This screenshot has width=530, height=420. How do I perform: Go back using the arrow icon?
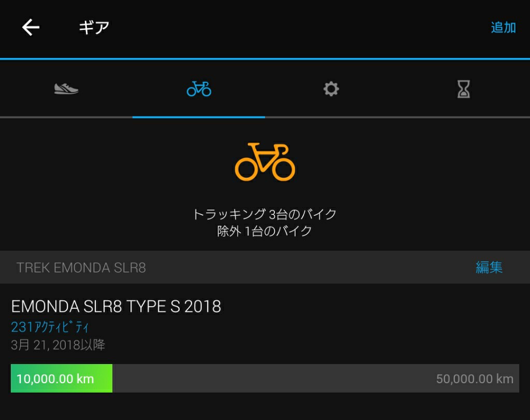pyautogui.click(x=31, y=27)
